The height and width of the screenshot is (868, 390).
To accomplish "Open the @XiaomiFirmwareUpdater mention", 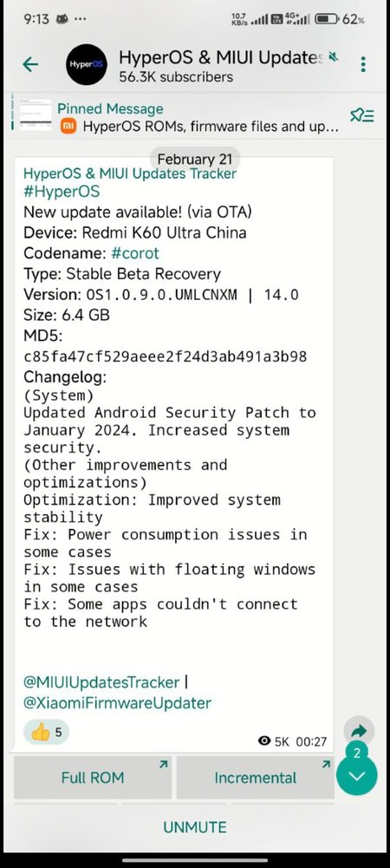I will pos(117,703).
